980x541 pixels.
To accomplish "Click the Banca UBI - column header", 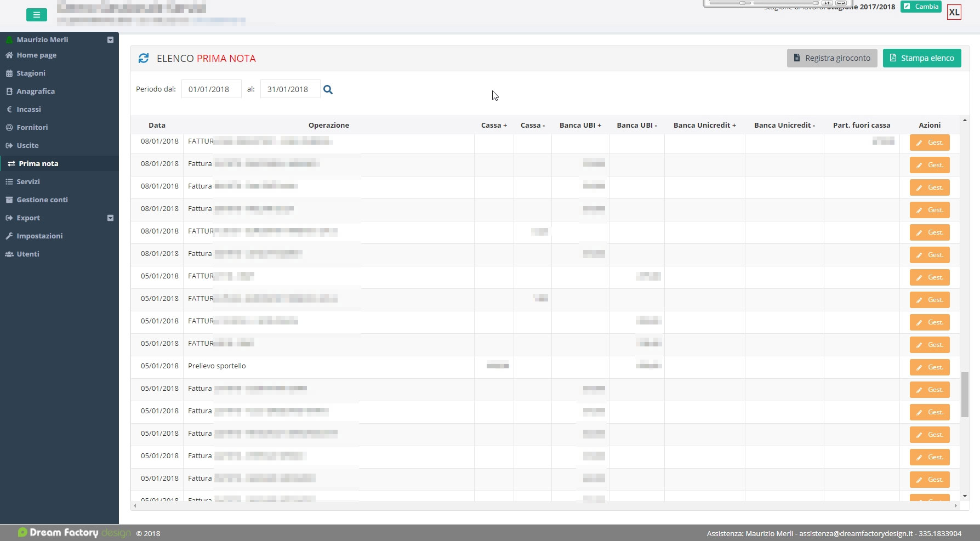I will (x=637, y=125).
